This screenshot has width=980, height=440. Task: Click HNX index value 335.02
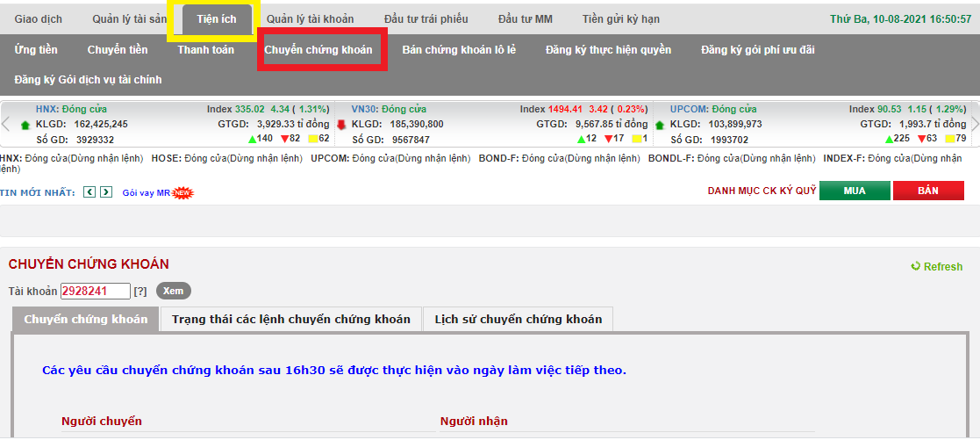(250, 110)
